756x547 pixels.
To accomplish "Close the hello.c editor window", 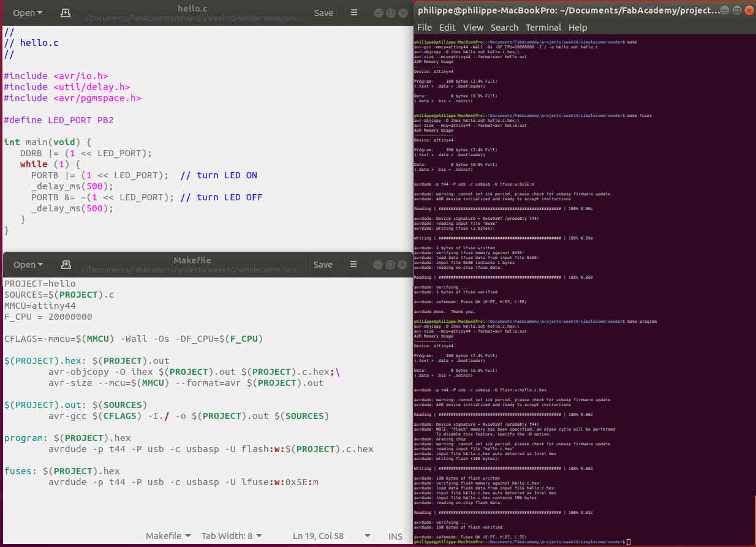I will 403,12.
